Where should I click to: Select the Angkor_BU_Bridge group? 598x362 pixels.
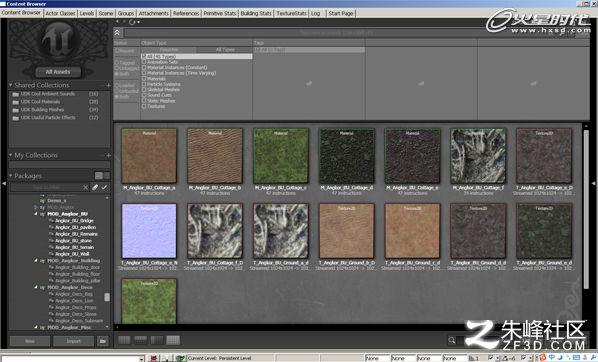[74, 220]
